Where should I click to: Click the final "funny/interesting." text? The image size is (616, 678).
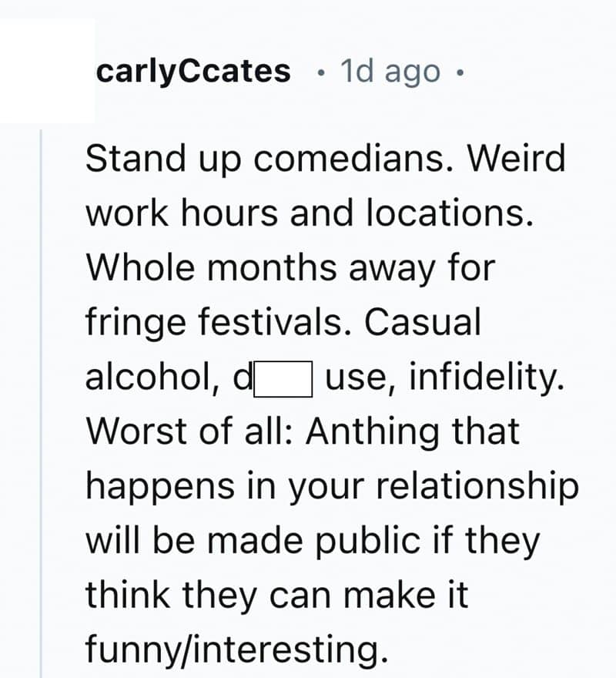(x=234, y=650)
